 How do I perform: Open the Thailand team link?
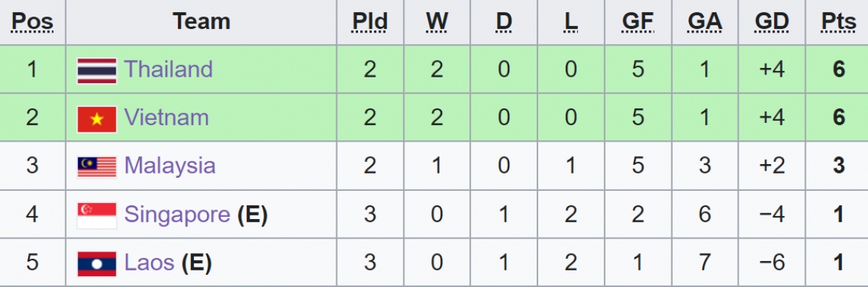(169, 69)
